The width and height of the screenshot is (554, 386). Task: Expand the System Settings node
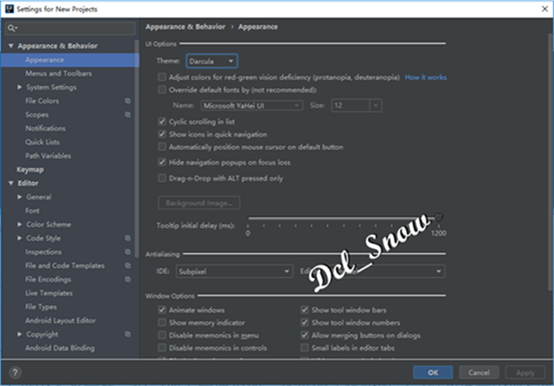pos(20,87)
